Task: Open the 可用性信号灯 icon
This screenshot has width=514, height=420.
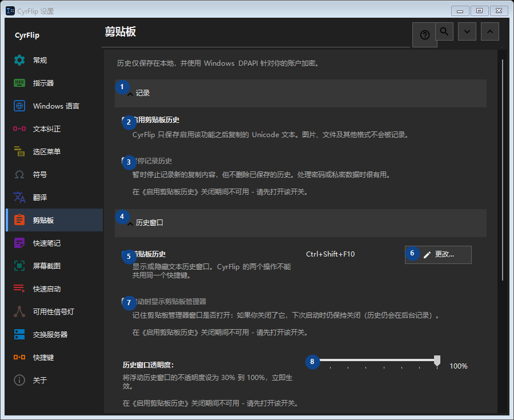Action: 19,311
